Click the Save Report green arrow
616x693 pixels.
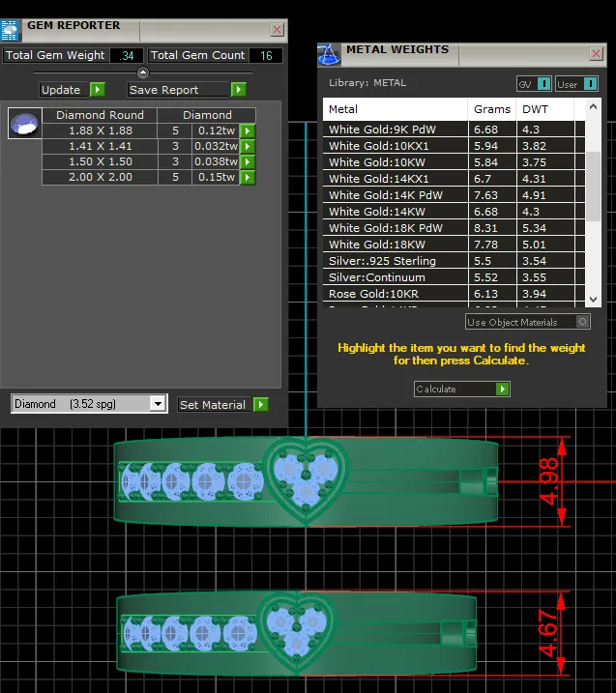238,90
